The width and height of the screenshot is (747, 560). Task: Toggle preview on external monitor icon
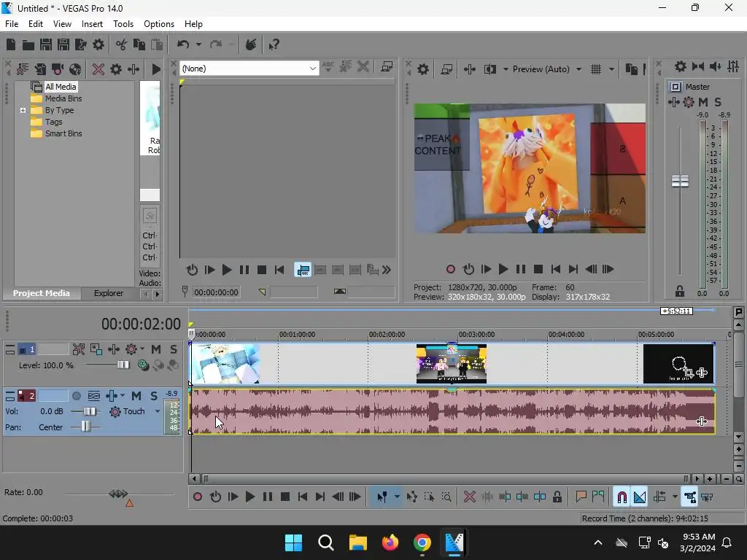[x=446, y=69]
